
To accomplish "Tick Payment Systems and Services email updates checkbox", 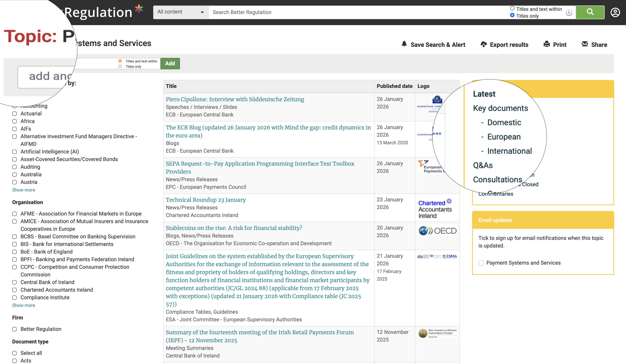I will click(481, 263).
